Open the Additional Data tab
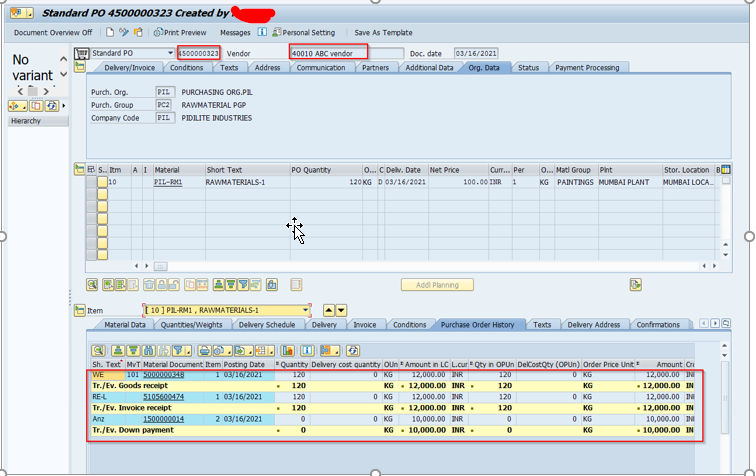This screenshot has height=476, width=756. (x=429, y=68)
